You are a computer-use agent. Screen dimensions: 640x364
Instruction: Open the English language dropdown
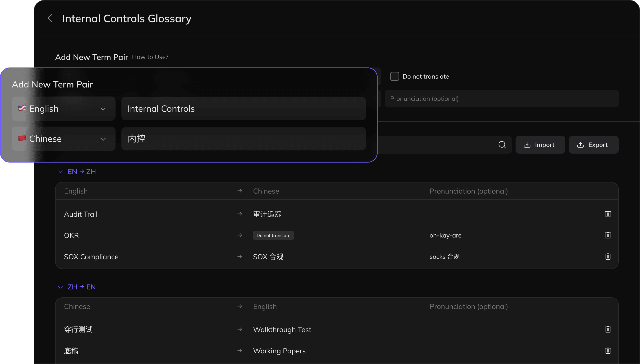tap(64, 109)
